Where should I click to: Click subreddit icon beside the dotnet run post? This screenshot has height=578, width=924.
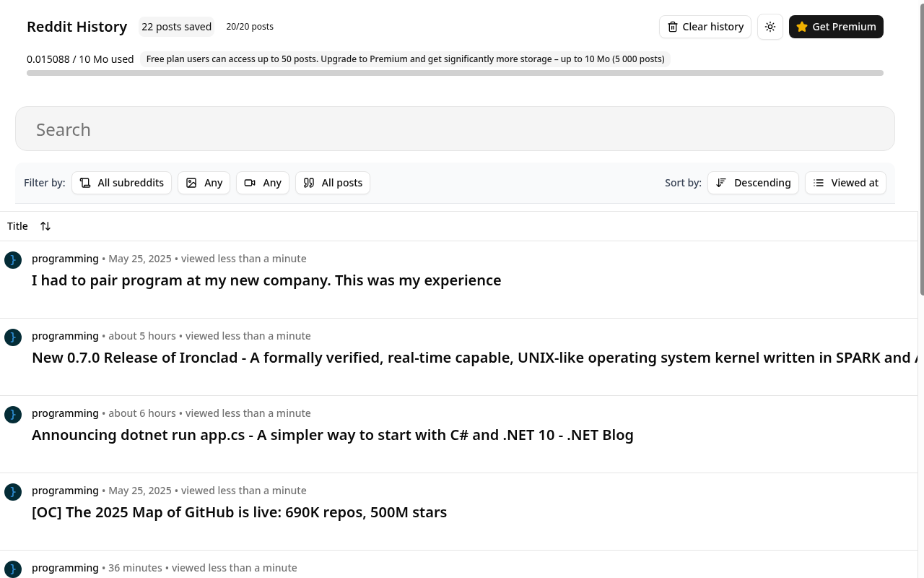(x=13, y=415)
